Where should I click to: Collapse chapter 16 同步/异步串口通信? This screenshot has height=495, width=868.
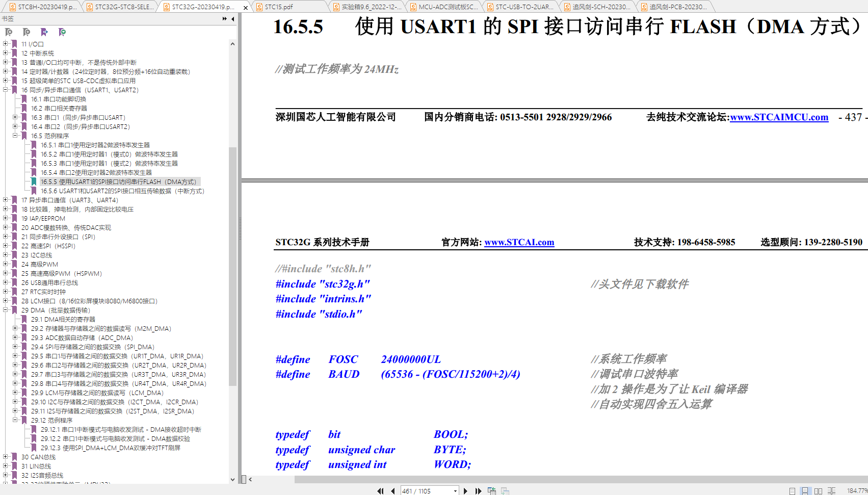6,90
